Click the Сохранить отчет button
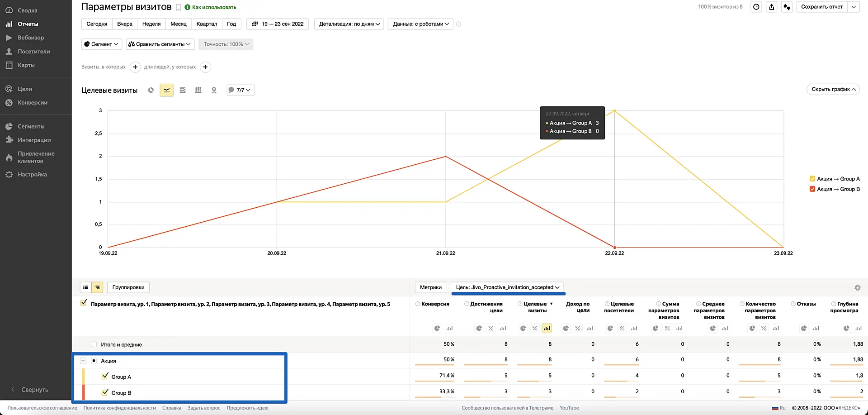This screenshot has height=415, width=868. point(821,7)
